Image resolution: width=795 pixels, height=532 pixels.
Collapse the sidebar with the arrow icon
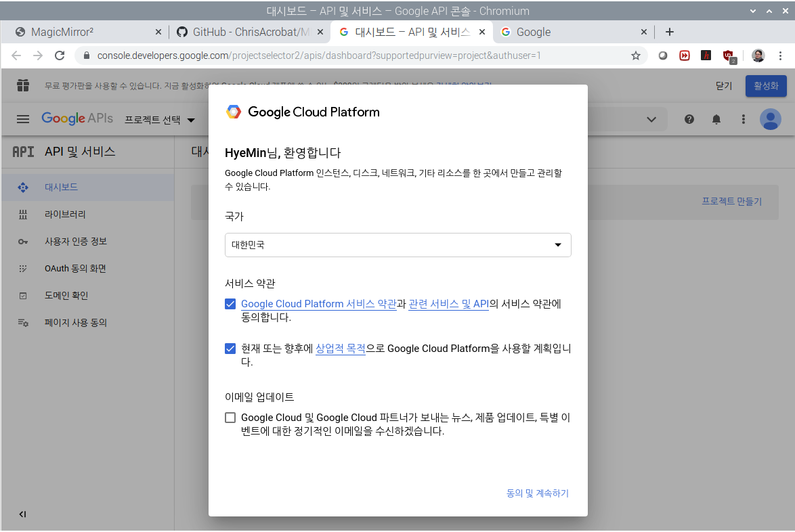(x=22, y=514)
